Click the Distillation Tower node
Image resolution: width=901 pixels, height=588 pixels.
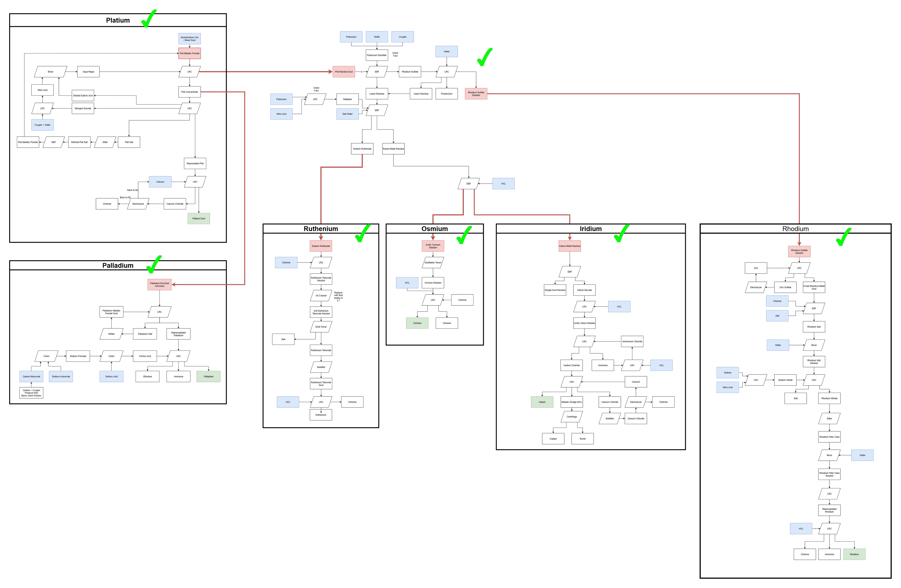coord(433,263)
